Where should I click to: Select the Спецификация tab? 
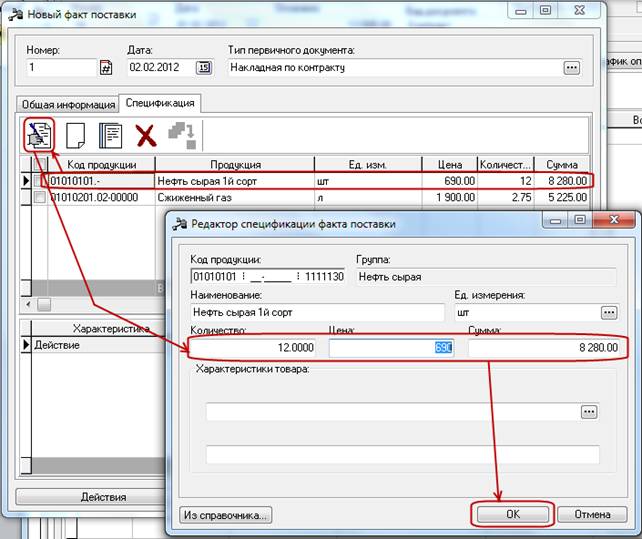(x=160, y=103)
